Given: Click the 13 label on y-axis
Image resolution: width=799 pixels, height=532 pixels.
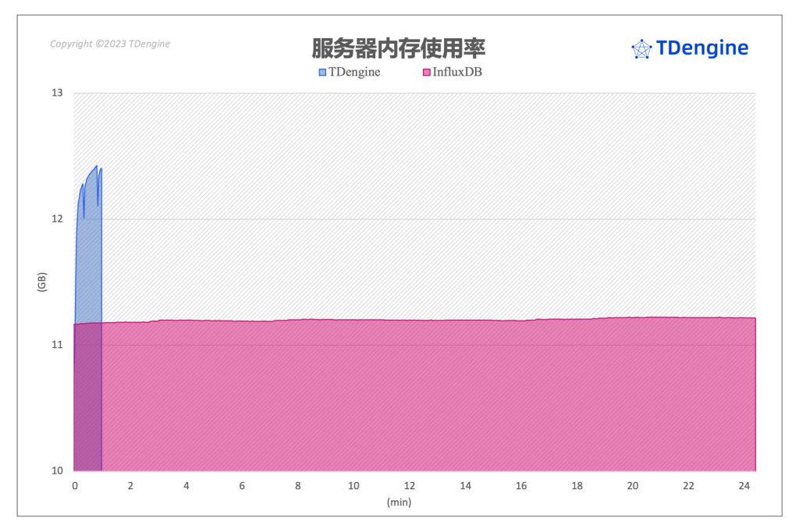Looking at the screenshot, I should pos(57,93).
